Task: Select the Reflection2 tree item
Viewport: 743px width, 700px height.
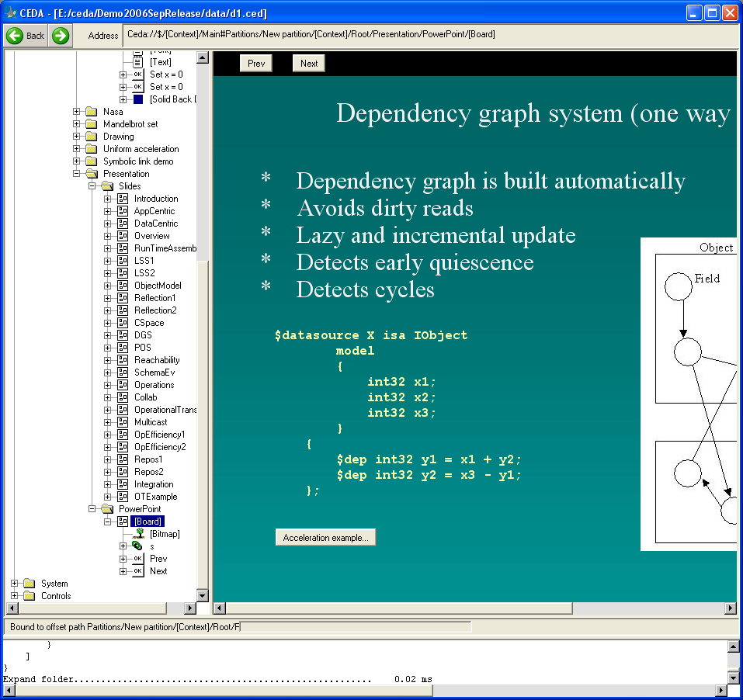Action: [x=155, y=310]
